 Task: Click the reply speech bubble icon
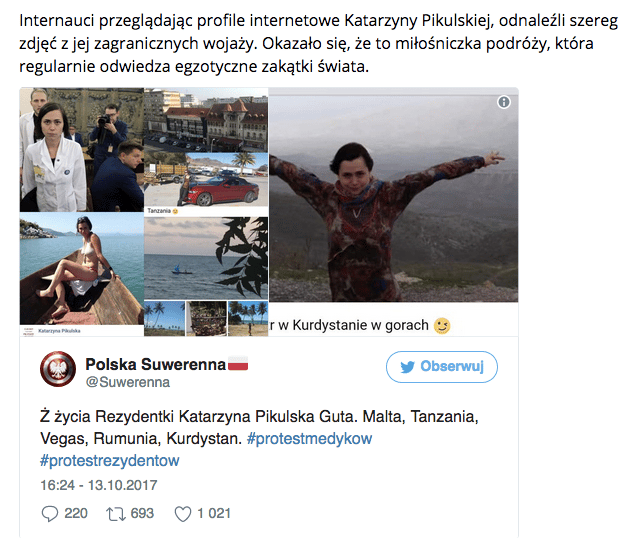pyautogui.click(x=50, y=513)
